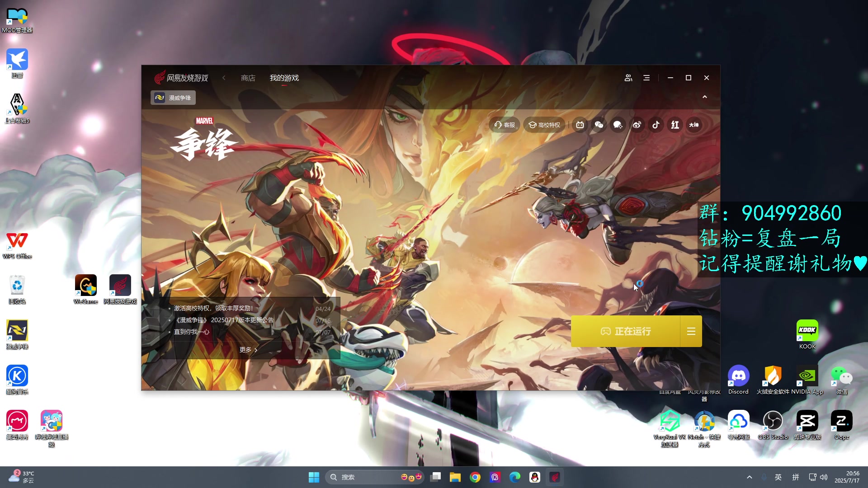Image resolution: width=868 pixels, height=488 pixels.
Task: Switch to the 商店 tab
Action: click(248, 78)
